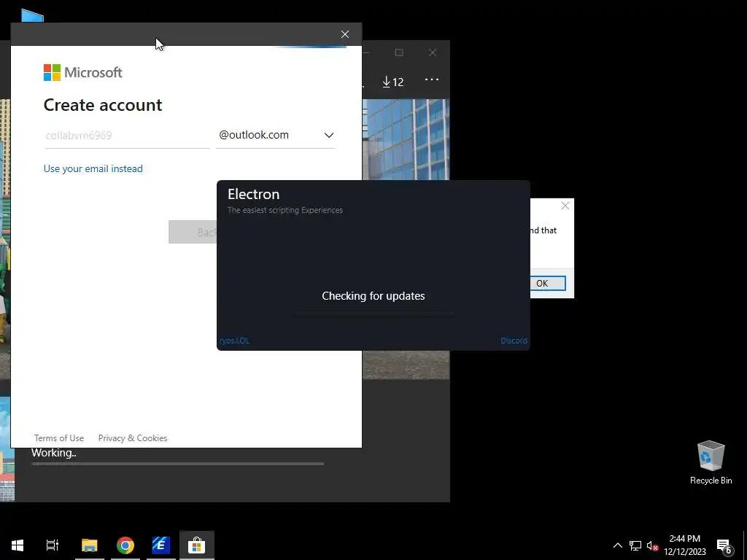Click the Store building banner image

pos(406,139)
